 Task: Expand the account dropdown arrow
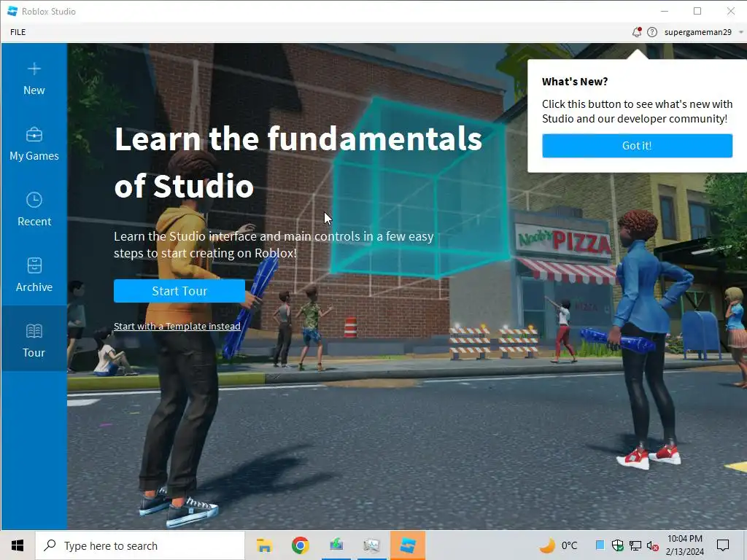(x=741, y=32)
